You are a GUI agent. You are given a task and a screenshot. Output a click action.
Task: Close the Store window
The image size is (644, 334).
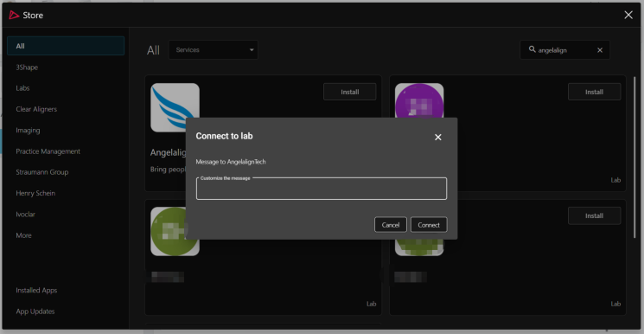point(628,16)
